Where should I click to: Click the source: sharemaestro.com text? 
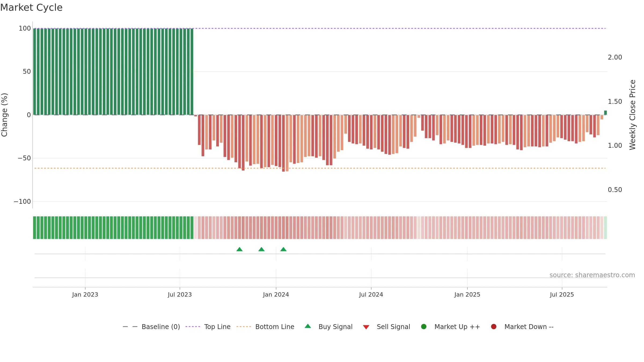[592, 275]
